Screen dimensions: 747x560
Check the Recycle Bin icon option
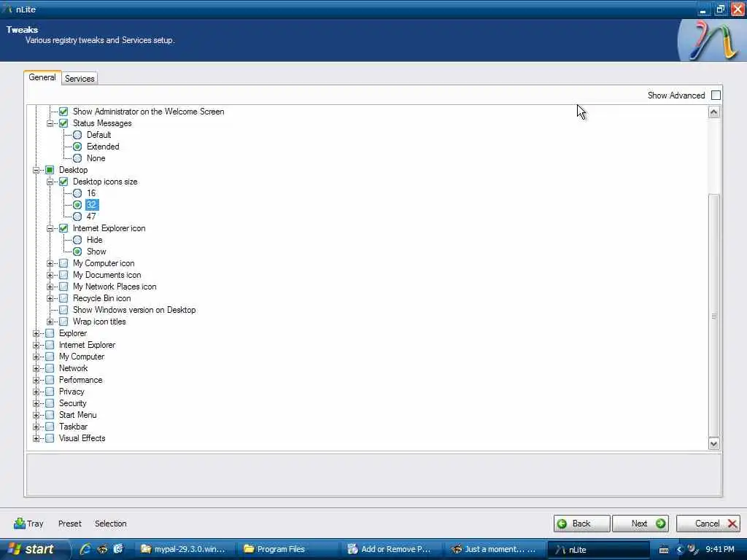click(x=63, y=298)
